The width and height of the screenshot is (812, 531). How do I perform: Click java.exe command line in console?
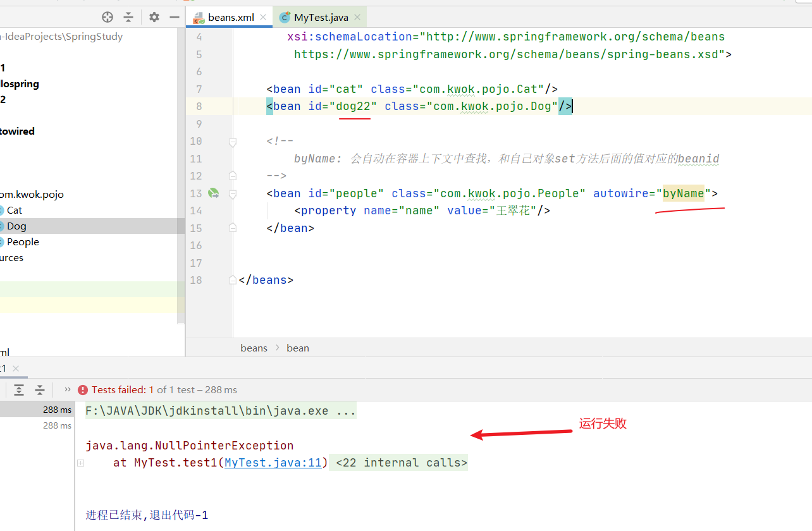tap(221, 411)
